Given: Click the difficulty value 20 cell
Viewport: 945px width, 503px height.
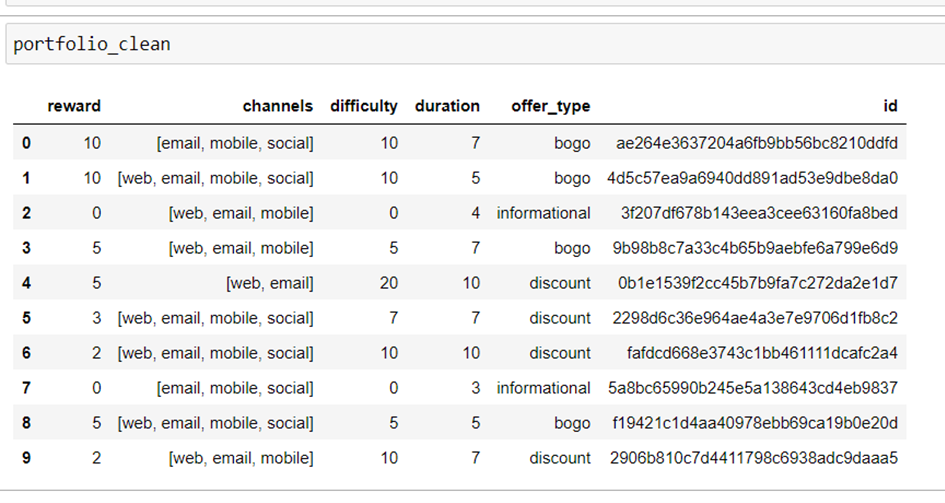Looking at the screenshot, I should tap(388, 283).
